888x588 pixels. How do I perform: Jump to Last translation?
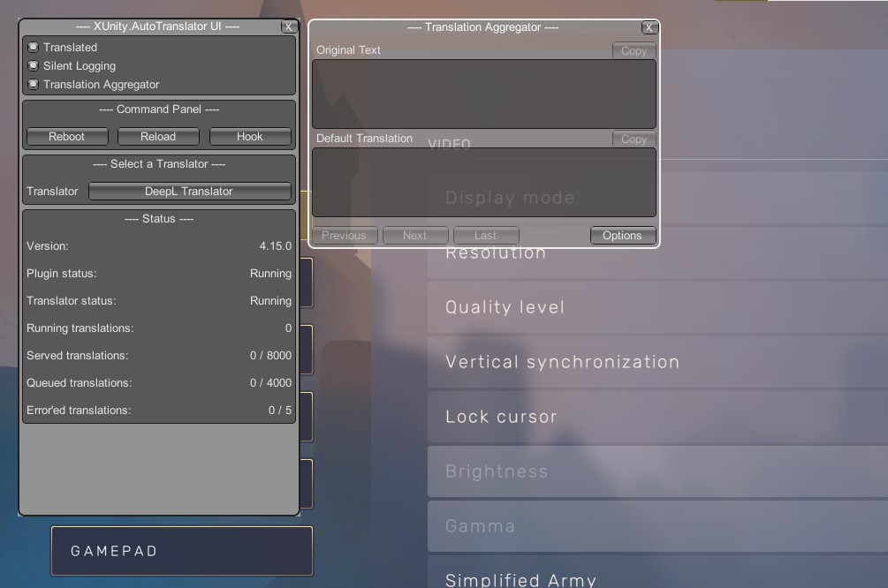coord(486,236)
